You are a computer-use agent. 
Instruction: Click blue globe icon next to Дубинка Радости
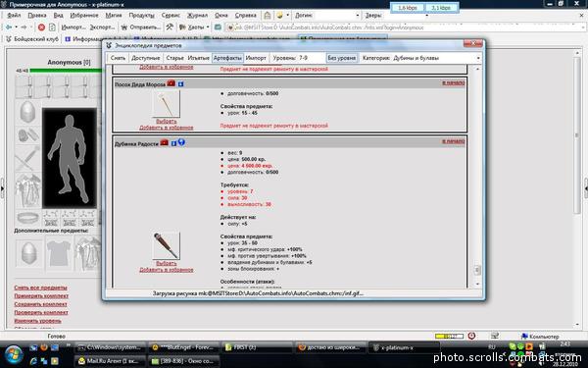tap(181, 142)
